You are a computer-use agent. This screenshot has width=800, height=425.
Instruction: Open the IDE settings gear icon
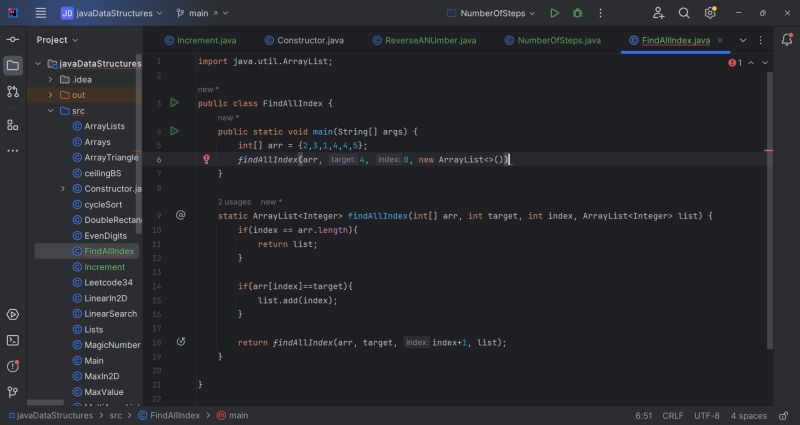coord(710,13)
